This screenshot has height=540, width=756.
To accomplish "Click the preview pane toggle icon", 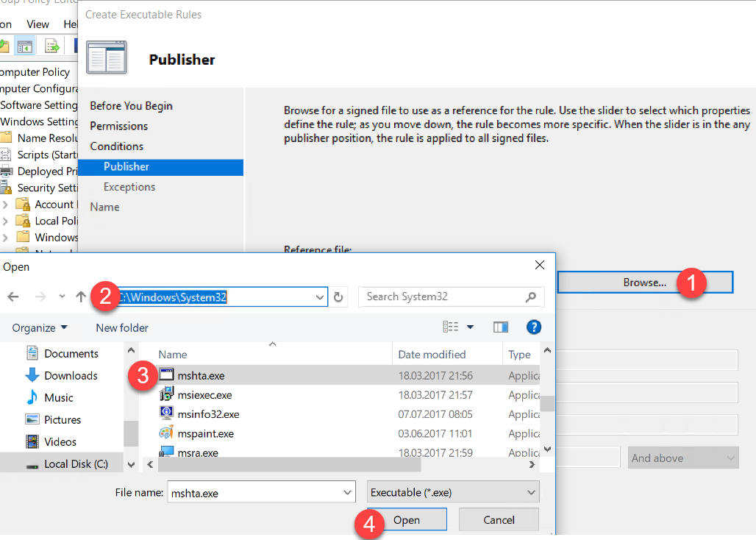I will [x=501, y=327].
